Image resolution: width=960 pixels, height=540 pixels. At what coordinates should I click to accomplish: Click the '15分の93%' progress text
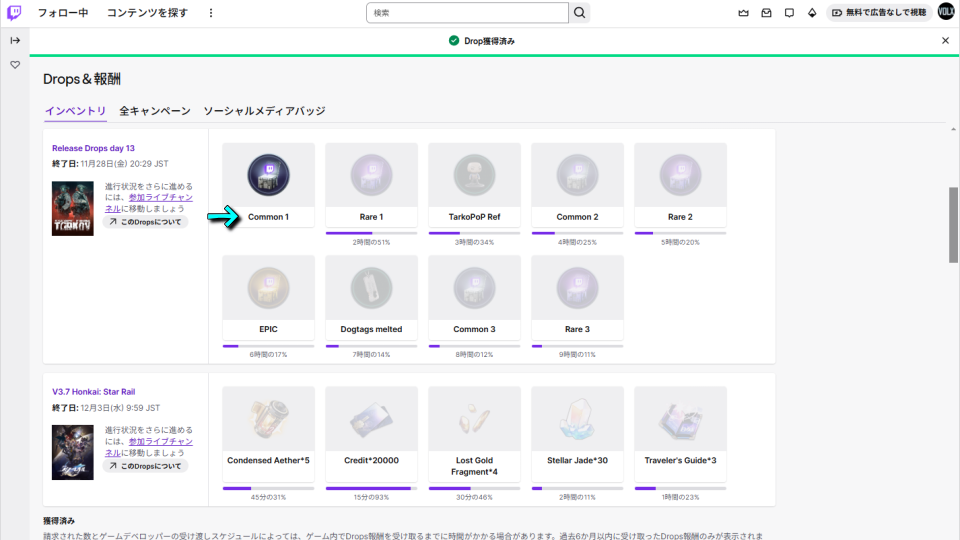372,497
